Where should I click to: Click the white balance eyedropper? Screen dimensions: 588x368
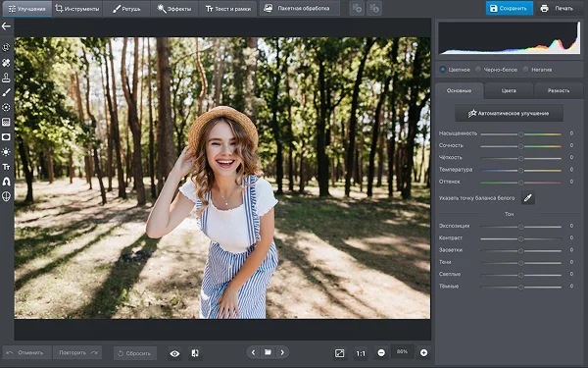[x=527, y=198]
